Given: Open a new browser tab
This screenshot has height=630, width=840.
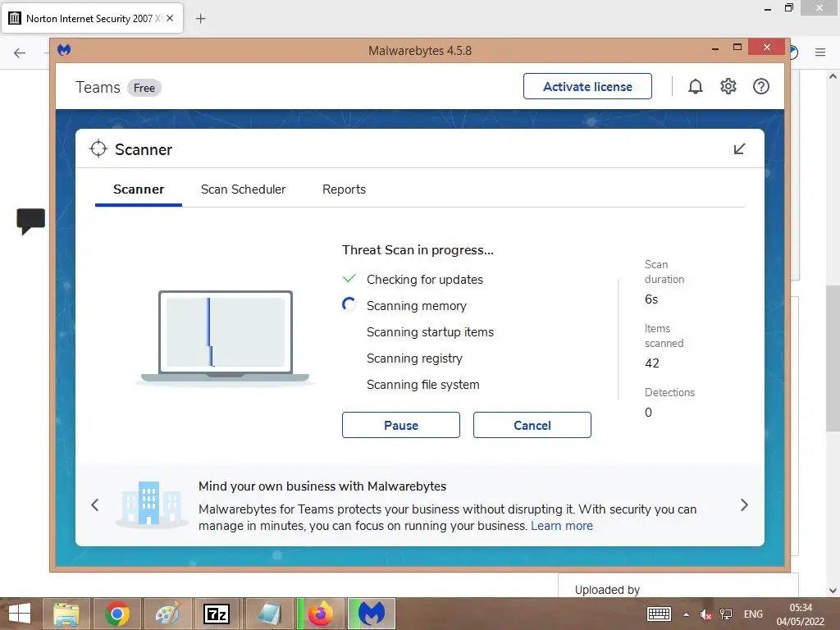Looking at the screenshot, I should coord(201,19).
